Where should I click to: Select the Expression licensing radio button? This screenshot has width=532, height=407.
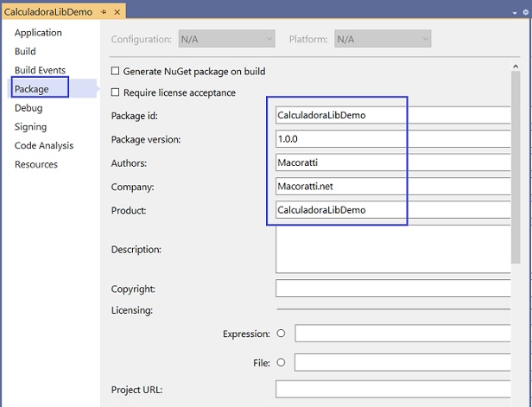pos(281,334)
